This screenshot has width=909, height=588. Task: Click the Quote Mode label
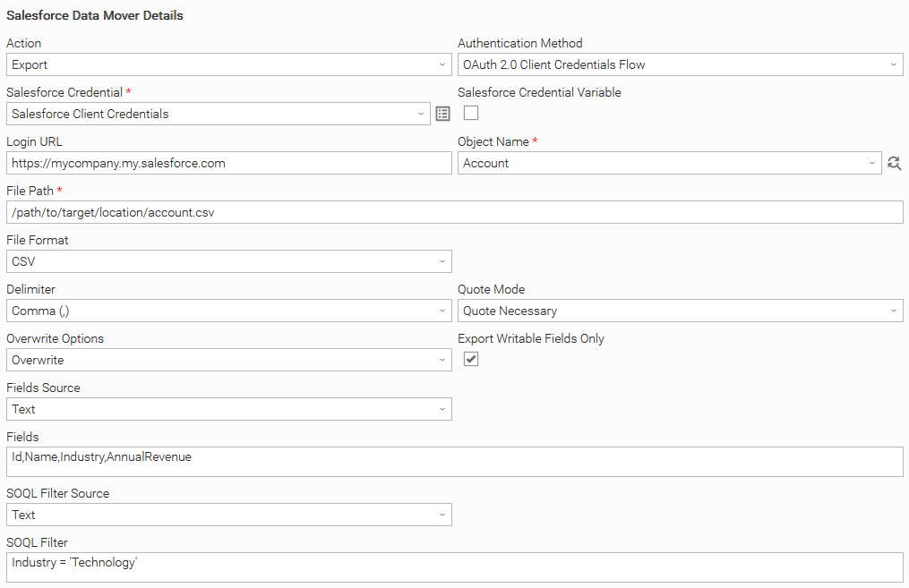coord(491,290)
